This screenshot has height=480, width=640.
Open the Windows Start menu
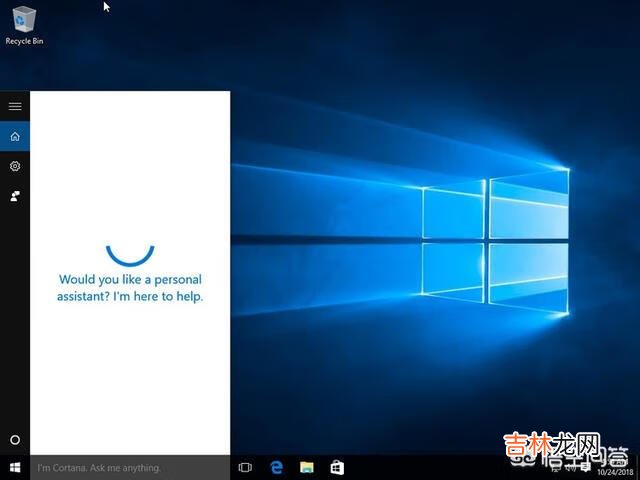pyautogui.click(x=15, y=467)
